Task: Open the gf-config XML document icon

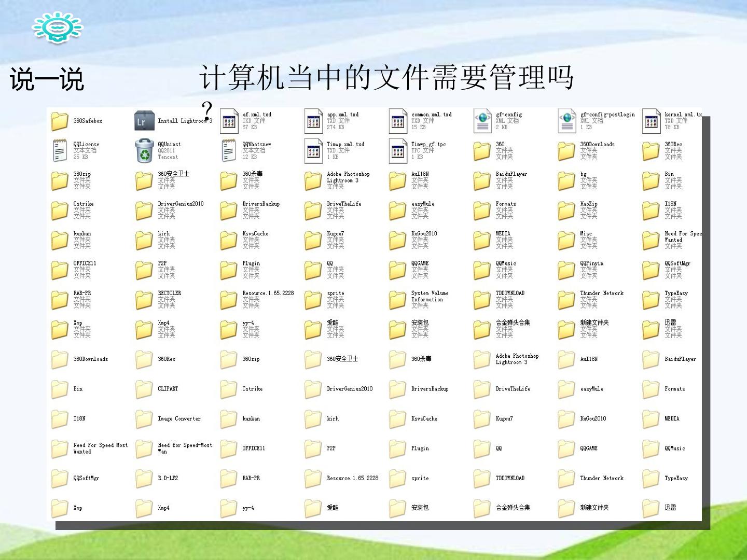Action: point(482,121)
